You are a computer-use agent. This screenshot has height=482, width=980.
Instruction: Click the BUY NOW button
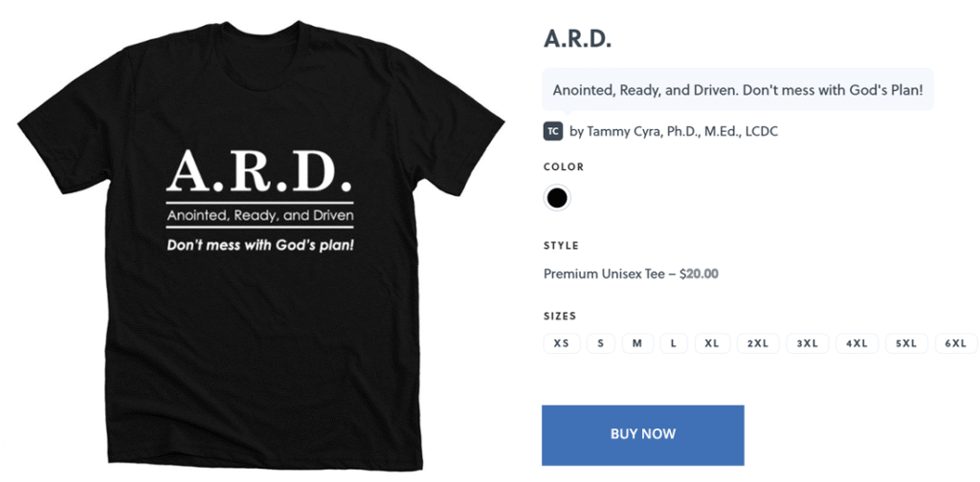coord(642,435)
